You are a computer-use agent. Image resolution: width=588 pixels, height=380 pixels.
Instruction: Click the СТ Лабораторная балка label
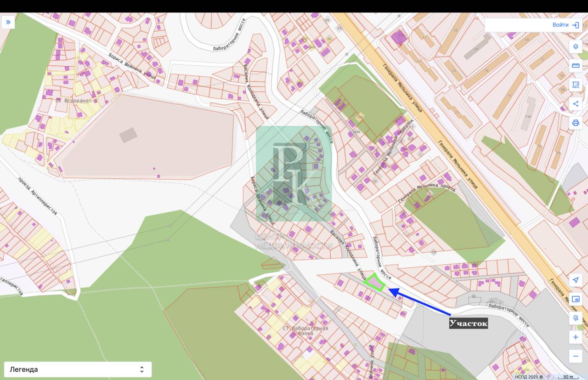305,332
